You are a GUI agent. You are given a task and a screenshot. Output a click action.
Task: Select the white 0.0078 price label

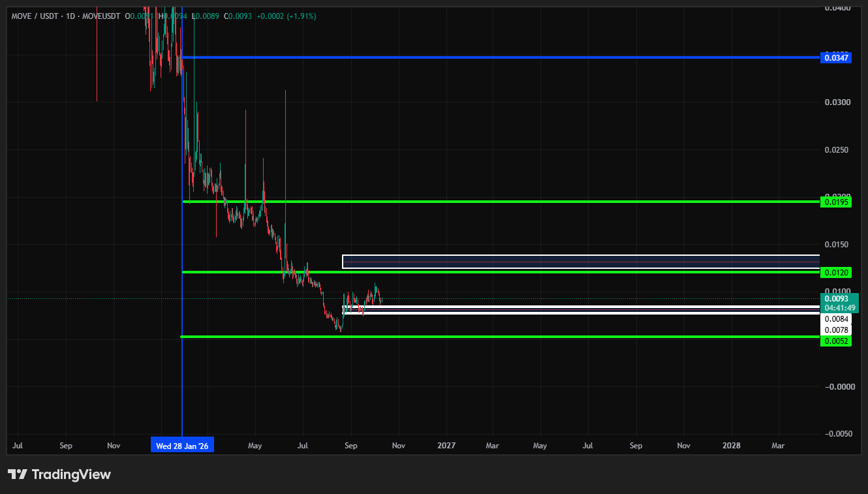tap(836, 330)
